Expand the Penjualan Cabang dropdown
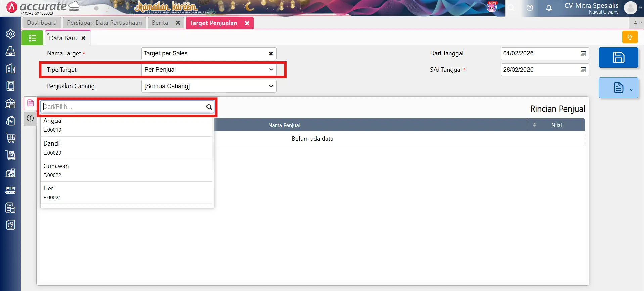 click(271, 86)
